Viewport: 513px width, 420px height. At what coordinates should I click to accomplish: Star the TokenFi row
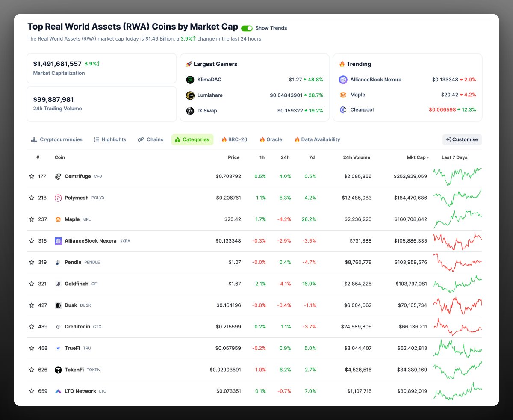pos(32,370)
